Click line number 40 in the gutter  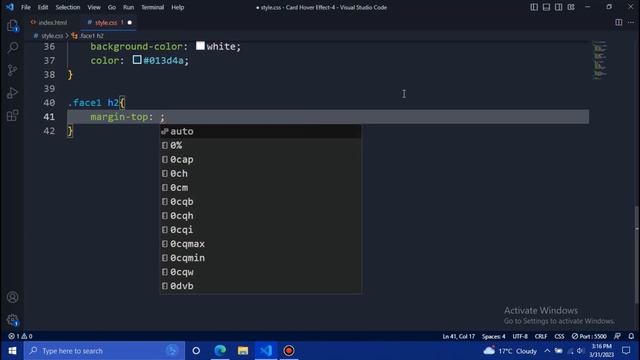tap(49, 102)
